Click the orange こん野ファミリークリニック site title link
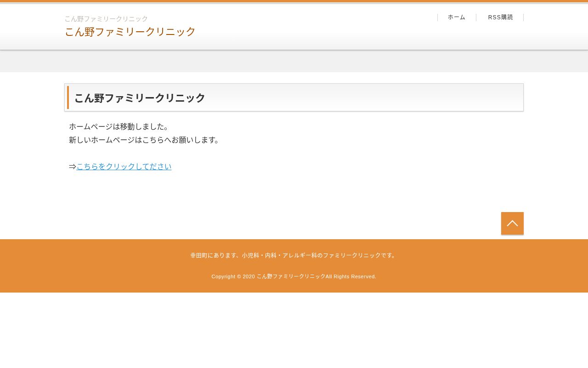588x368 pixels. (130, 32)
